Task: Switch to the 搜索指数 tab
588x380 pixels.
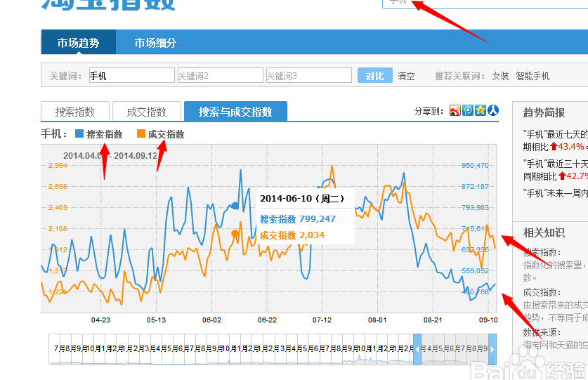Action: tap(75, 112)
